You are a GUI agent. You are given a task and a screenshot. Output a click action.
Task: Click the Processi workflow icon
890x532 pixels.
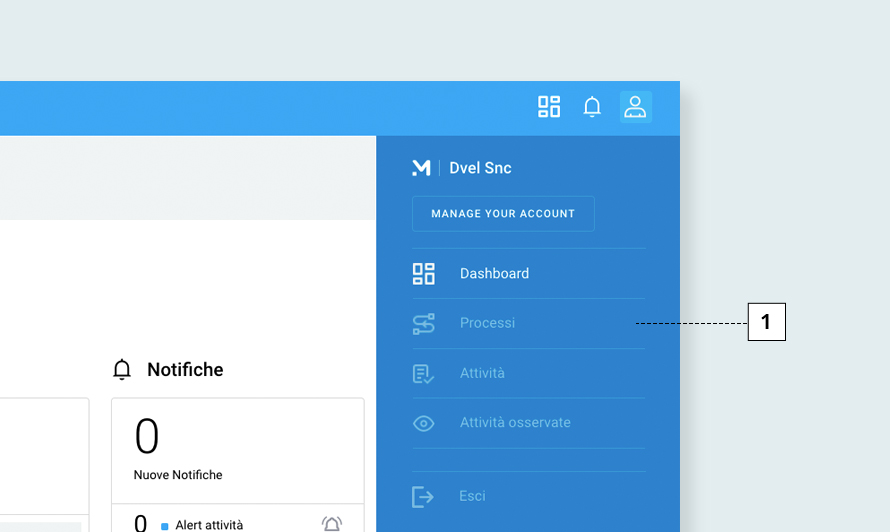point(423,324)
